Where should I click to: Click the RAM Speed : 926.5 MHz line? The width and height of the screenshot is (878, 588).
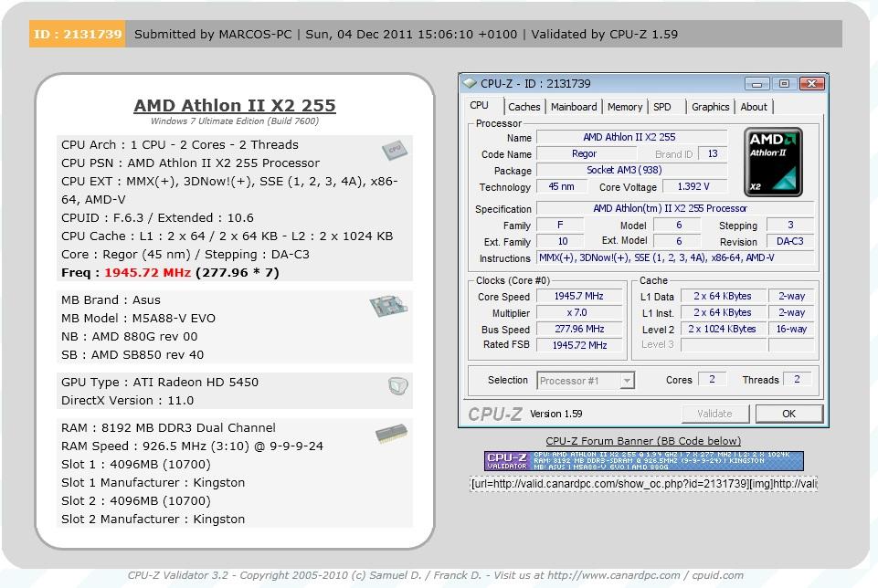point(192,446)
